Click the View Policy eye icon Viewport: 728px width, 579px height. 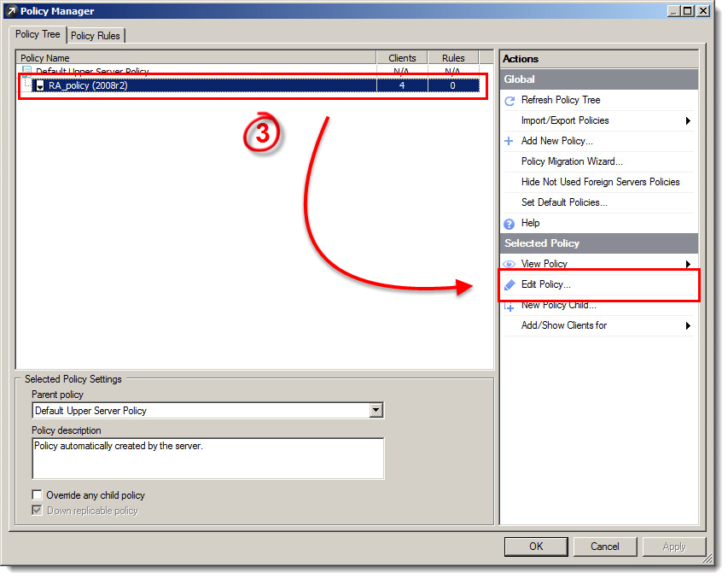[x=510, y=264]
